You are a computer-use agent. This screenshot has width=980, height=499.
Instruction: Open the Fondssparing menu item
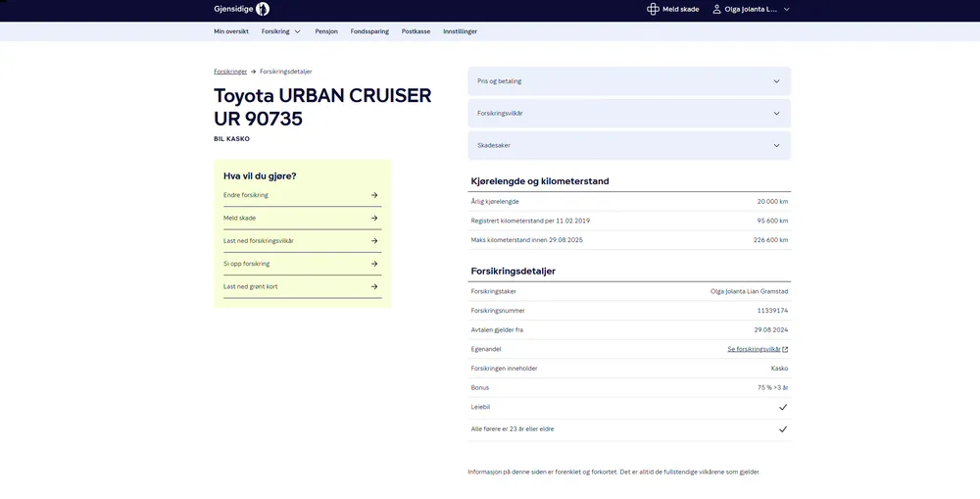click(x=369, y=31)
